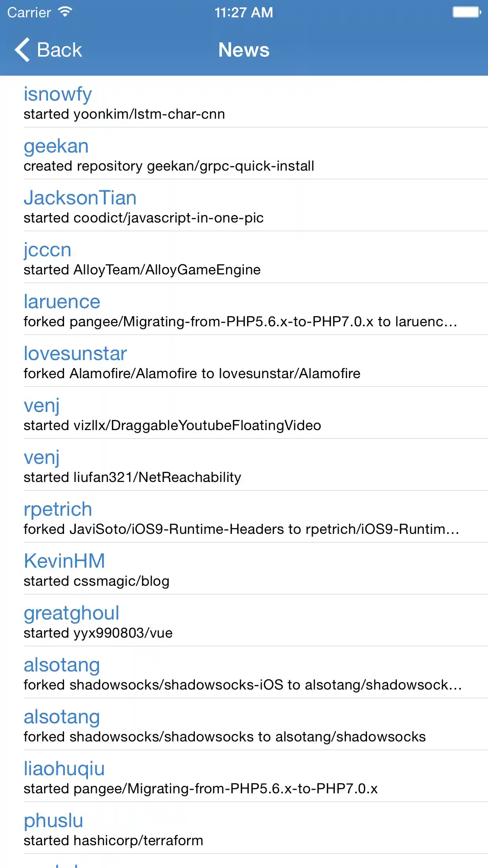Tap the liaohuqiu username

pos(64,769)
